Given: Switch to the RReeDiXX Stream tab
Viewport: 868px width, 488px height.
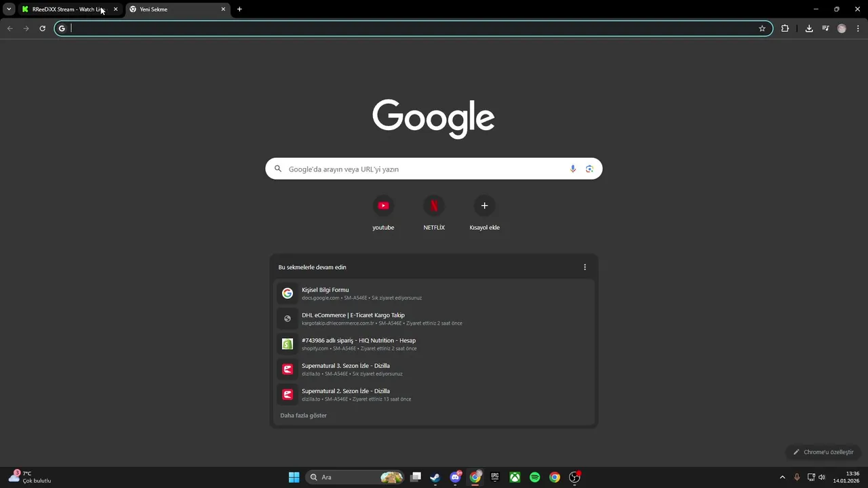Looking at the screenshot, I should (70, 9).
